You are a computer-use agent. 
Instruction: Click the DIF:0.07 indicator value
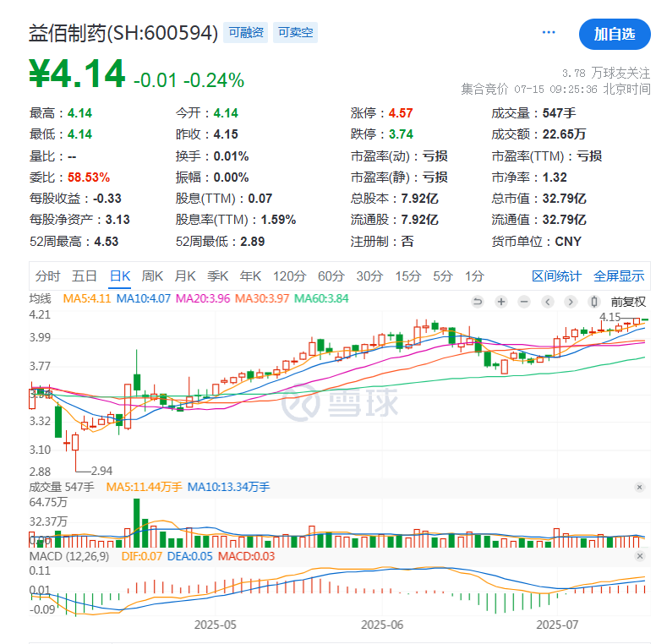tap(141, 557)
